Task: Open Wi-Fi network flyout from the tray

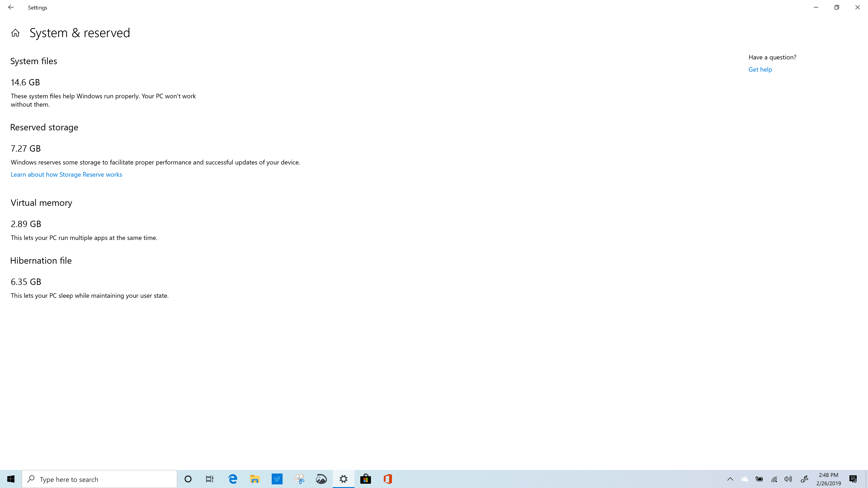Action: (x=774, y=479)
